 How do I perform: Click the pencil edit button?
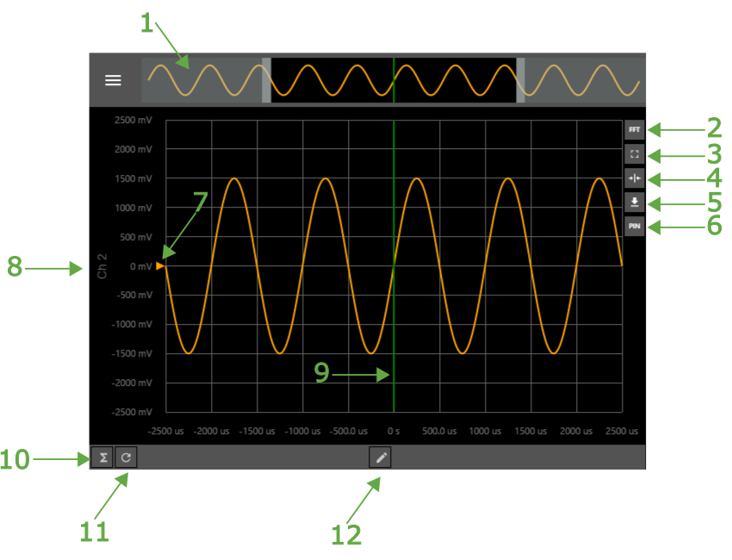[x=381, y=457]
